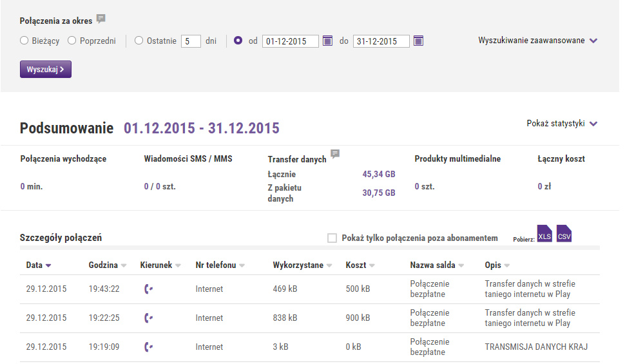Click the 900 kB cost cell

click(x=358, y=318)
